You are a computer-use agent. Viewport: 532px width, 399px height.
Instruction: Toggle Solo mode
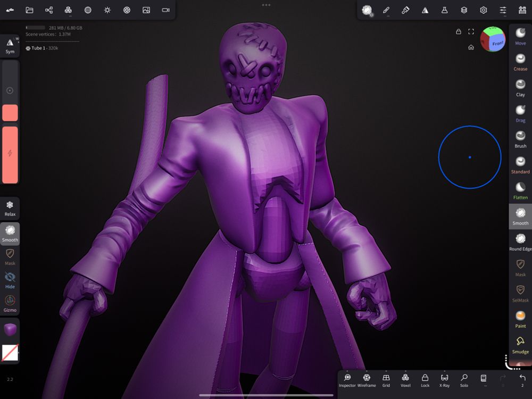pos(464,380)
